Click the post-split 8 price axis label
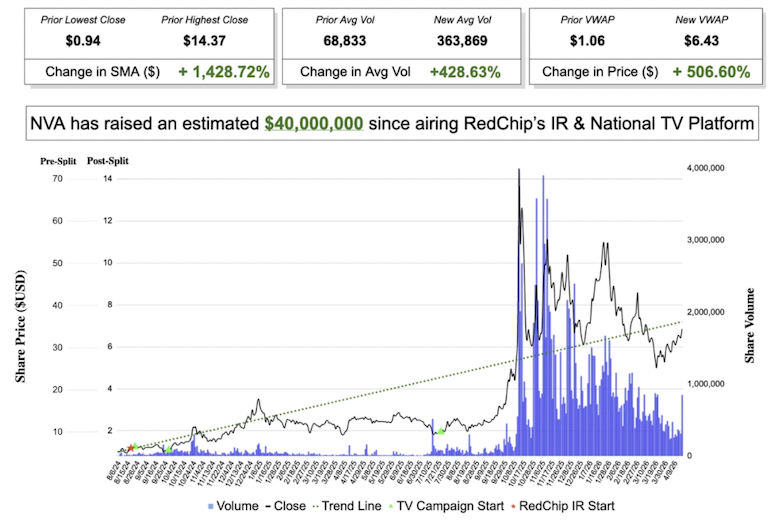 point(110,305)
